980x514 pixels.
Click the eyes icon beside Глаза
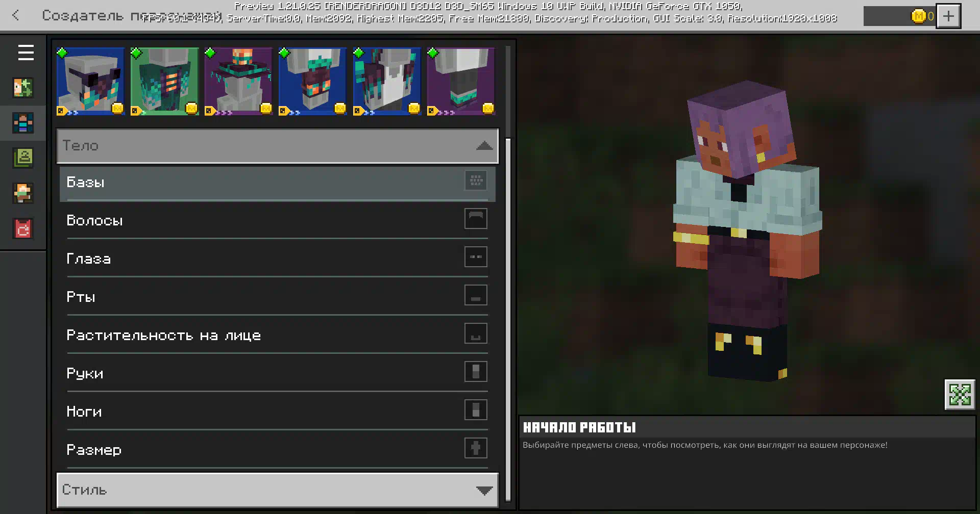(476, 257)
